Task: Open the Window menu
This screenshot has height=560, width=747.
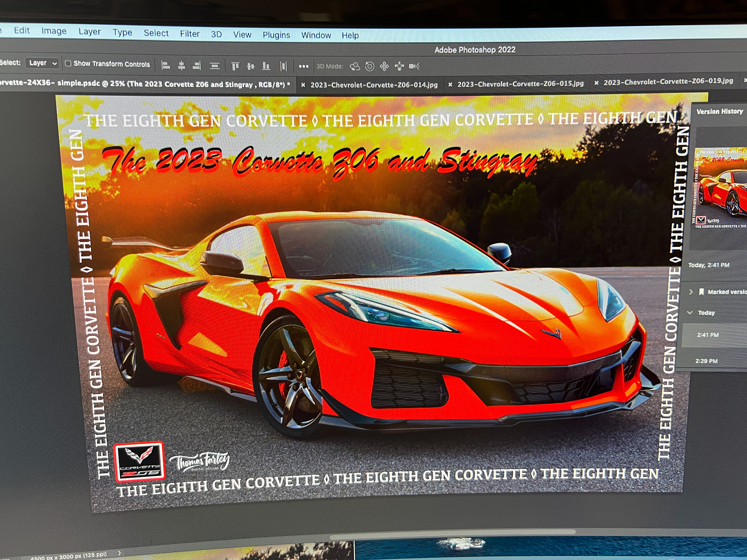Action: click(x=316, y=35)
